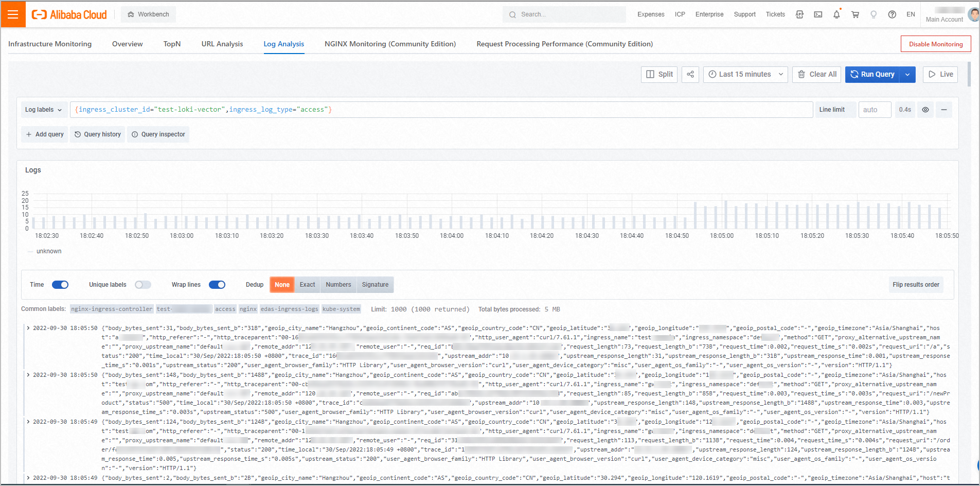Viewport: 980px width, 486px height.
Task: Open the hamburger navigation menu
Action: 13,14
